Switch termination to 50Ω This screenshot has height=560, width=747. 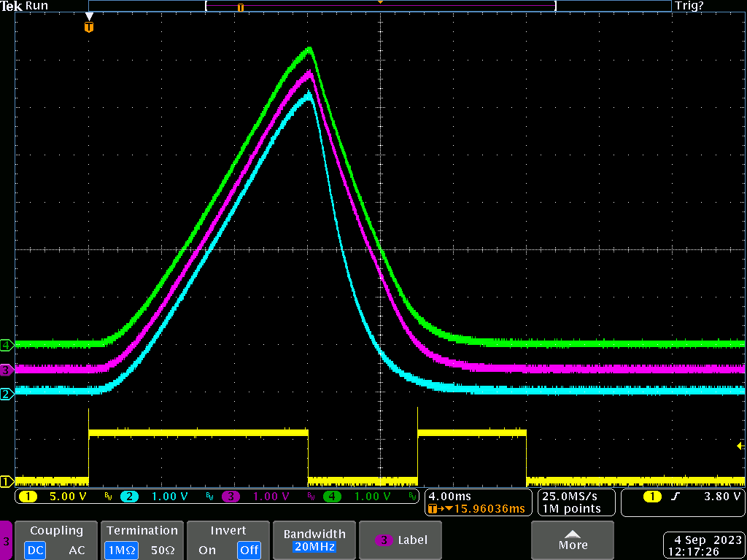162,551
